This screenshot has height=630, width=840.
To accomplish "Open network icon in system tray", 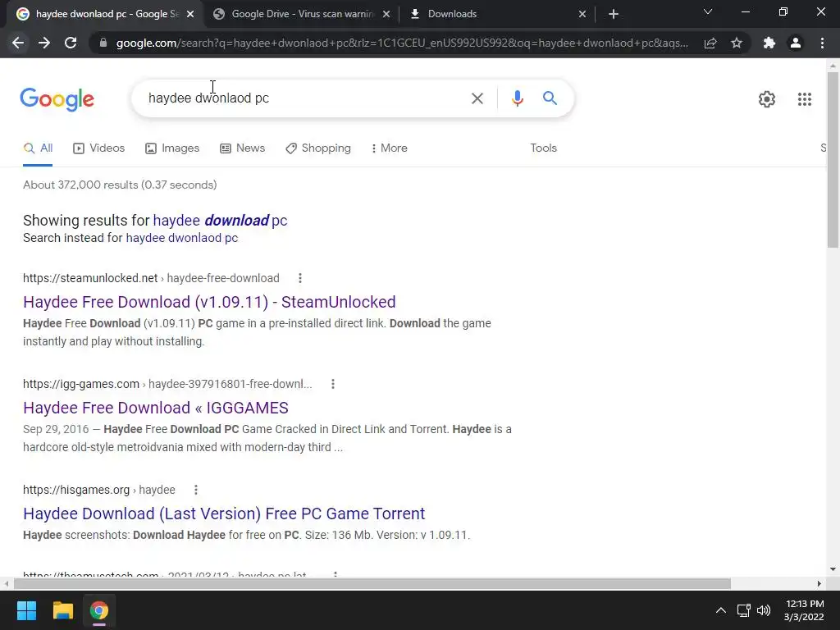I will pos(743,610).
